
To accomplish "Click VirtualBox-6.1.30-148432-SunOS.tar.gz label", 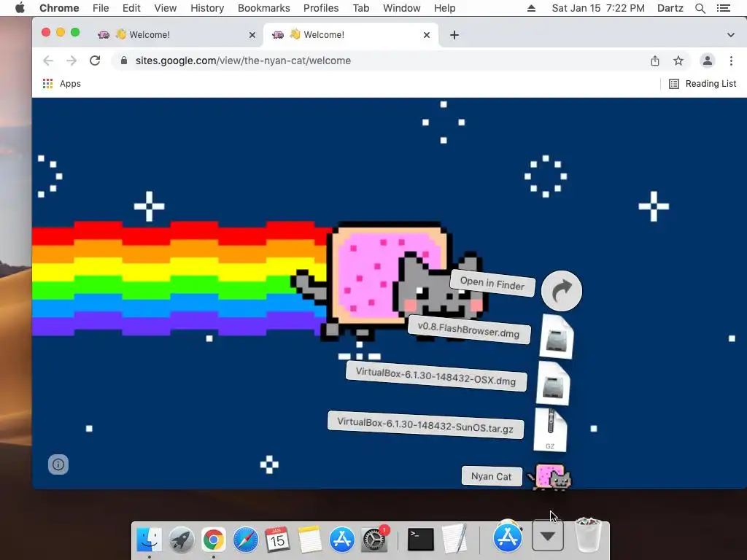I will coord(425,425).
